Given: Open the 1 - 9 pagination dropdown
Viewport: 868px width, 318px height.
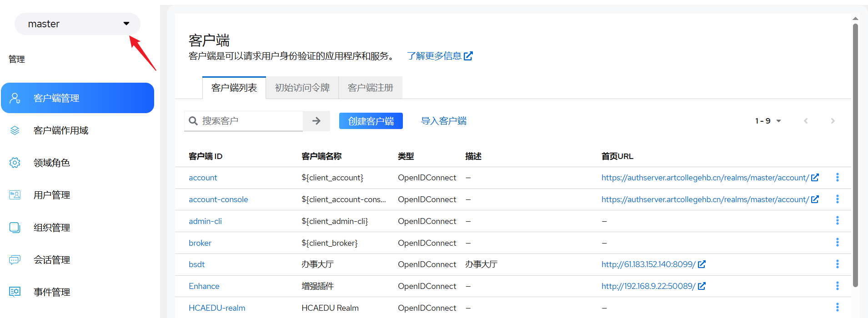Looking at the screenshot, I should pyautogui.click(x=768, y=121).
